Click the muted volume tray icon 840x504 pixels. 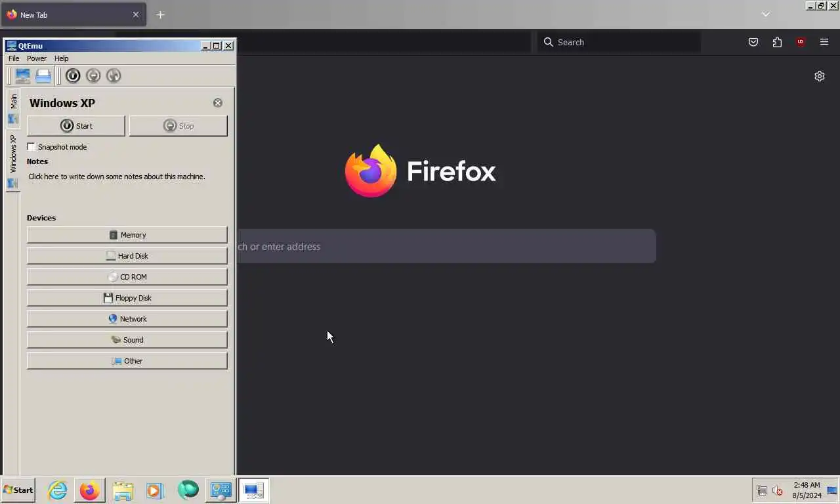[x=778, y=490]
